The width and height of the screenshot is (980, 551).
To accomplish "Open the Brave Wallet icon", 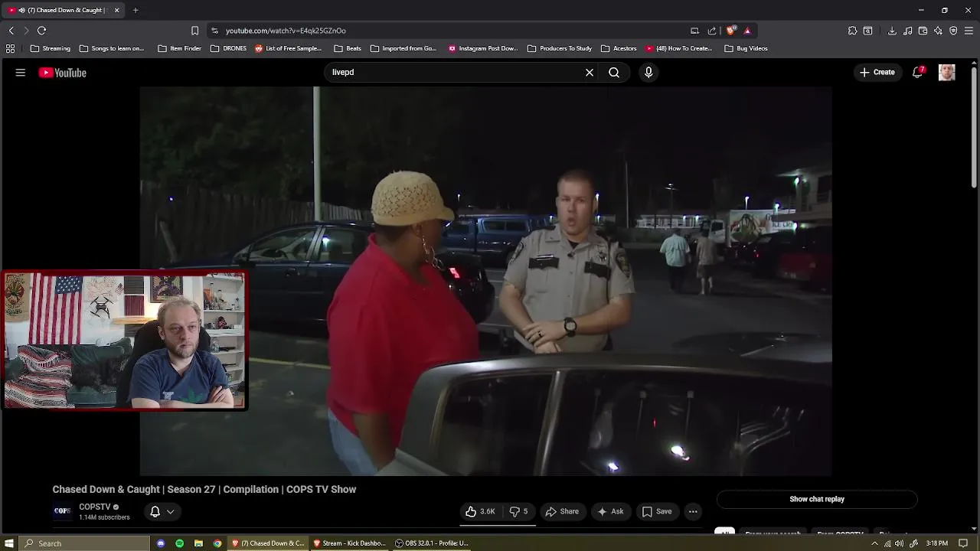I will [923, 31].
